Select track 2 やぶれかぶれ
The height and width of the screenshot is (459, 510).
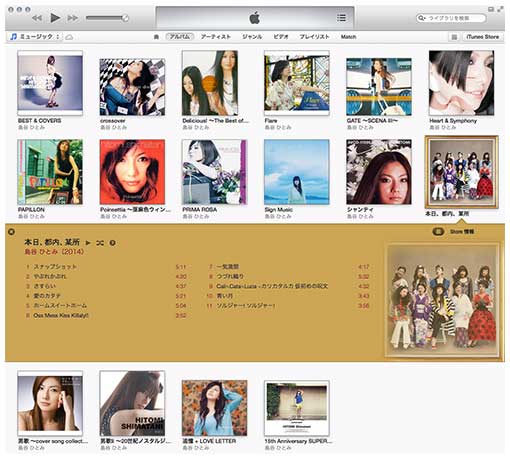[x=106, y=276]
